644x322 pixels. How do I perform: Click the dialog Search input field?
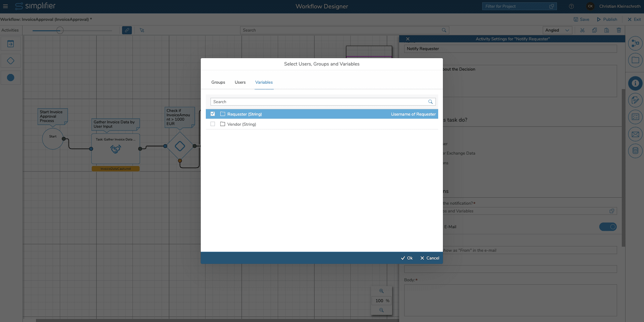click(323, 102)
